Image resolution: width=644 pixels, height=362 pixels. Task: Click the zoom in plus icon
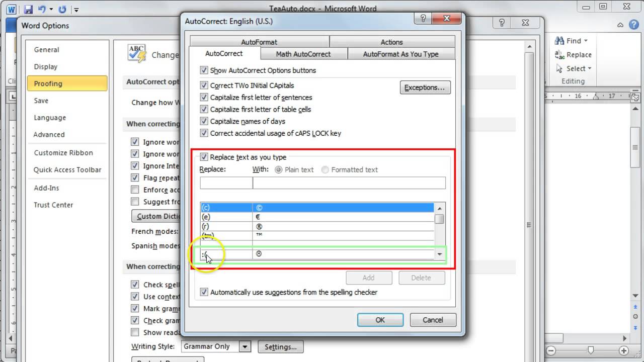point(624,350)
